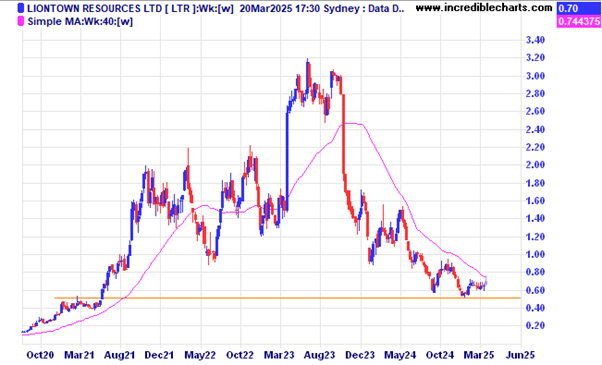Select the LIONTOWN RESOURCES LTD title text
Screen dimensions: 602x365
tap(94, 8)
